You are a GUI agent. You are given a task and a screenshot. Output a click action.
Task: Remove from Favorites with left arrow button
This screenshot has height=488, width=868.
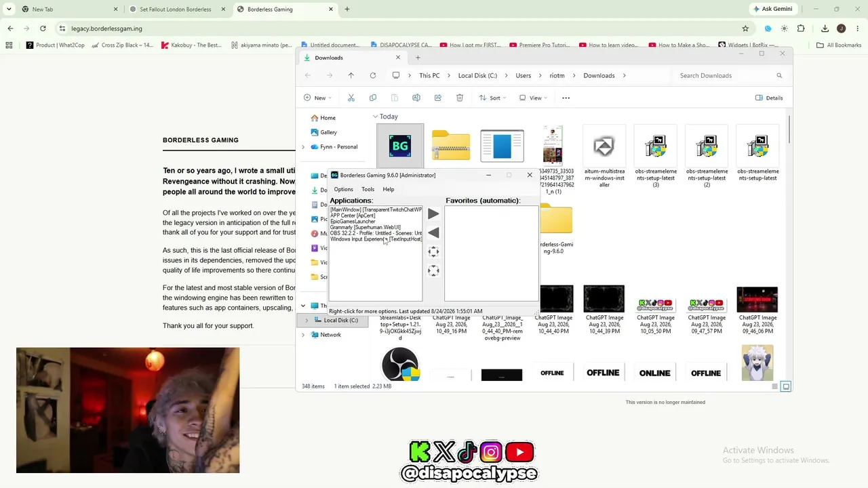(433, 232)
